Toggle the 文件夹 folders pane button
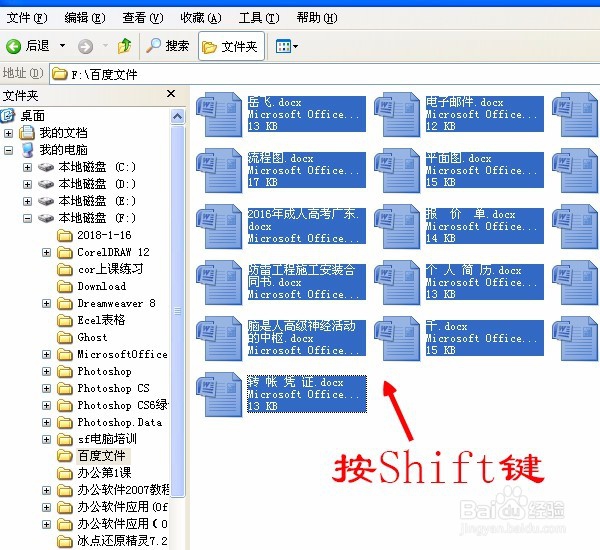The height and width of the screenshot is (550, 600). click(x=231, y=46)
